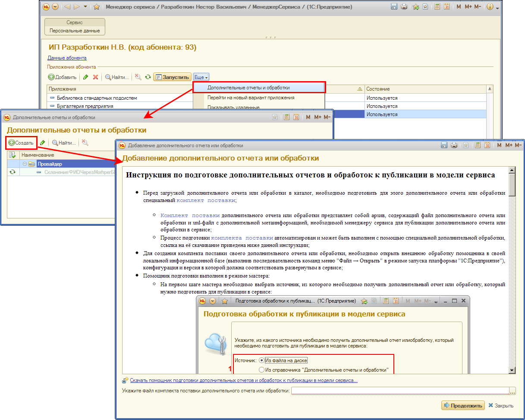Click green refresh icon in applications toolbar

point(148,77)
